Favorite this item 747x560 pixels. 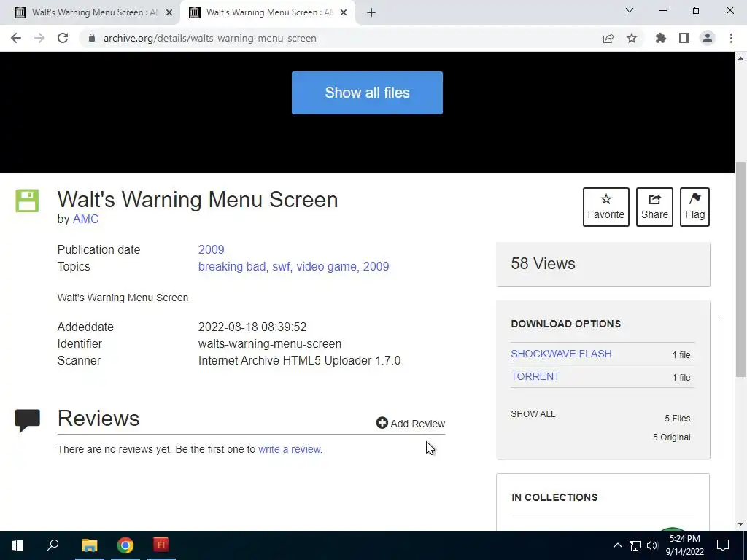606,207
